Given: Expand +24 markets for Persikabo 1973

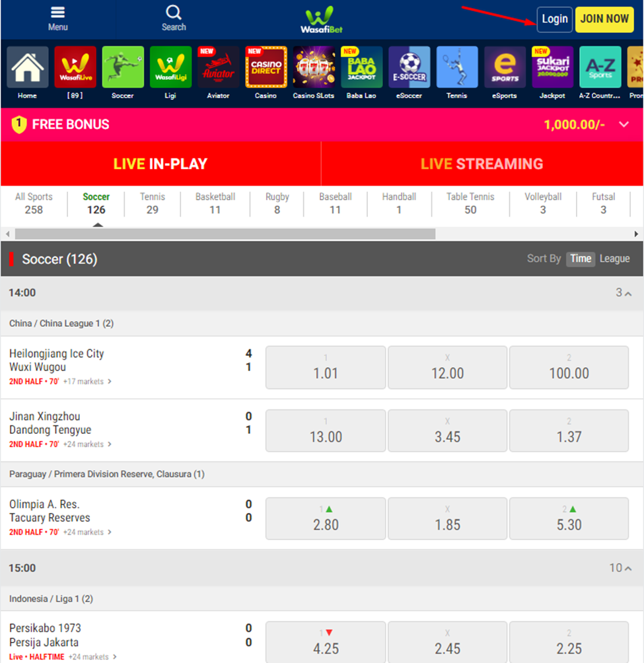Looking at the screenshot, I should coord(92,656).
